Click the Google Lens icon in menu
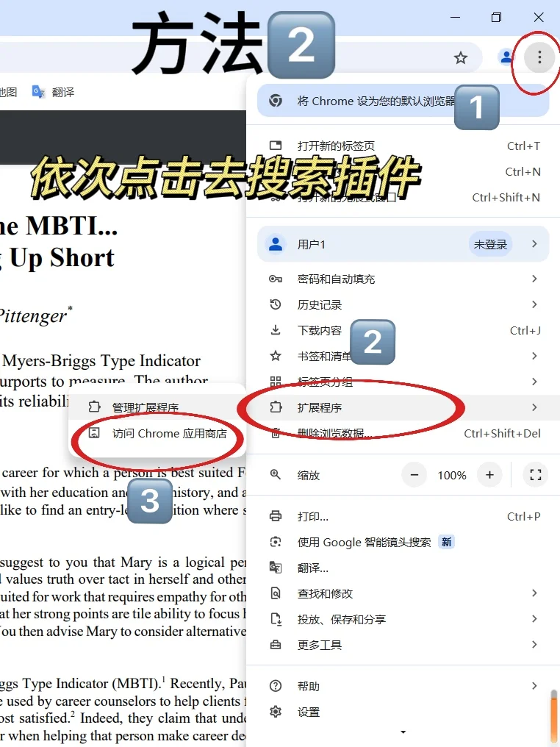Screen dimensions: 560x747 (x=276, y=542)
